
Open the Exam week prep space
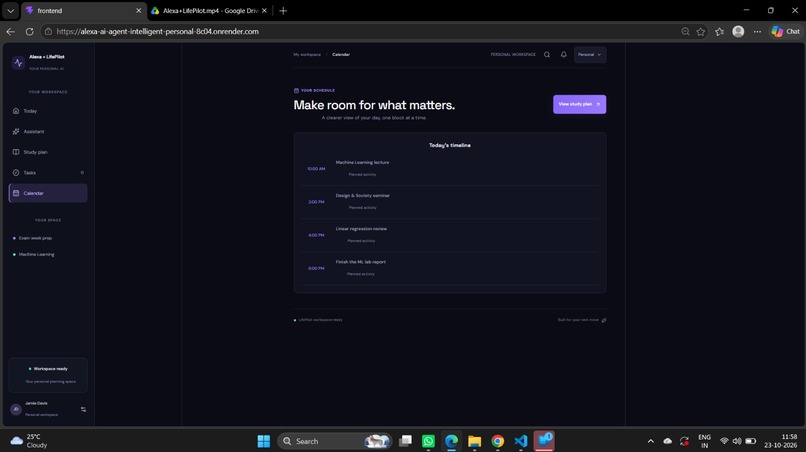[35, 238]
